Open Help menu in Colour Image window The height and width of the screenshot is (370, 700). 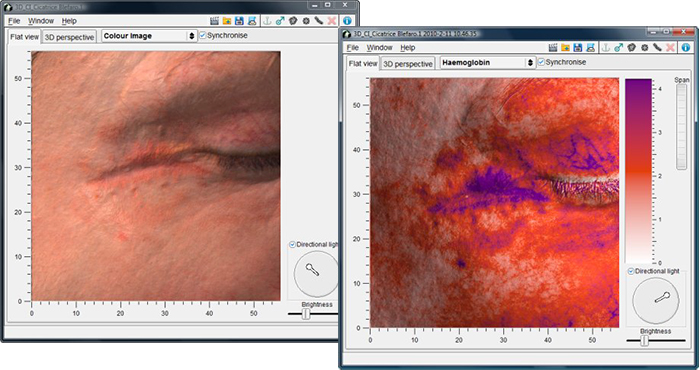[69, 21]
